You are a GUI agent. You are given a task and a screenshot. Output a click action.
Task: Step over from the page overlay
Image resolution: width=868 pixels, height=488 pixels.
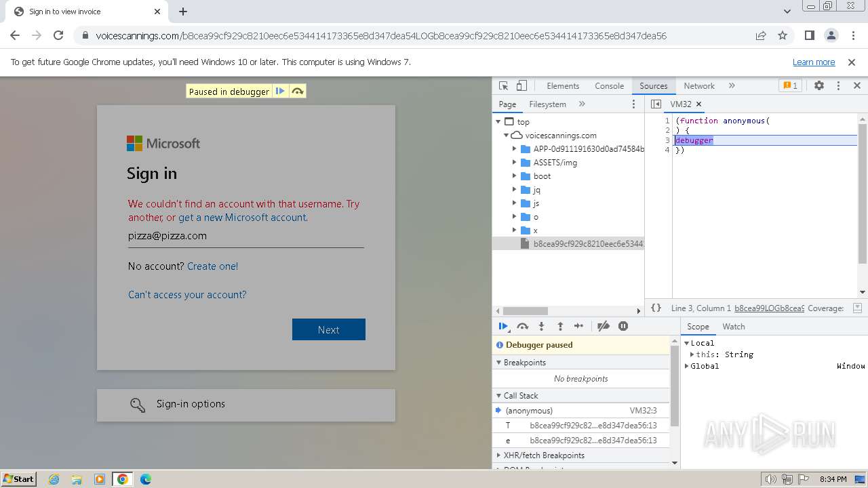297,91
